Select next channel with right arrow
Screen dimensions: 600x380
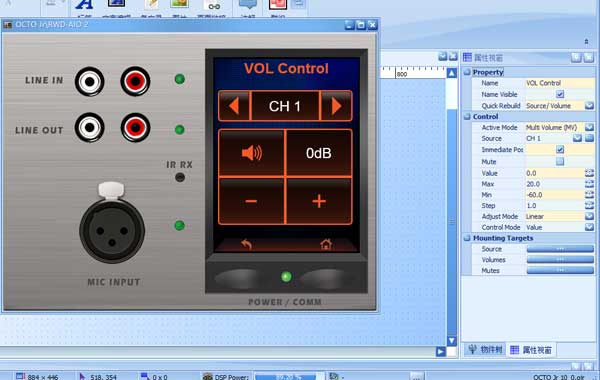pos(336,106)
